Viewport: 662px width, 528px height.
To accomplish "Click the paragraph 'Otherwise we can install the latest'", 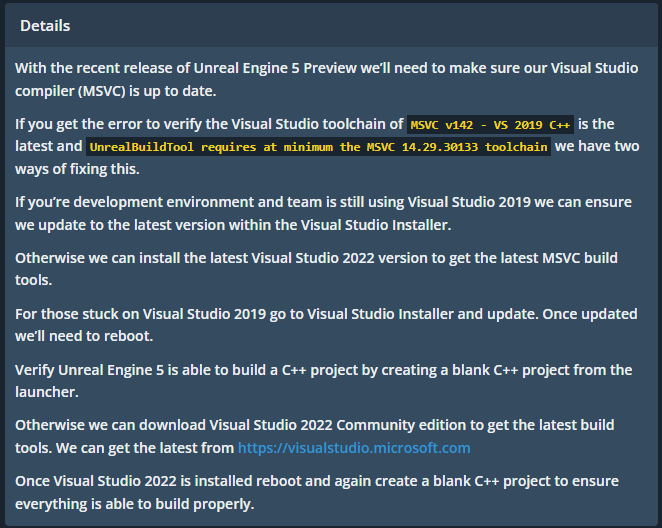I will [x=316, y=268].
